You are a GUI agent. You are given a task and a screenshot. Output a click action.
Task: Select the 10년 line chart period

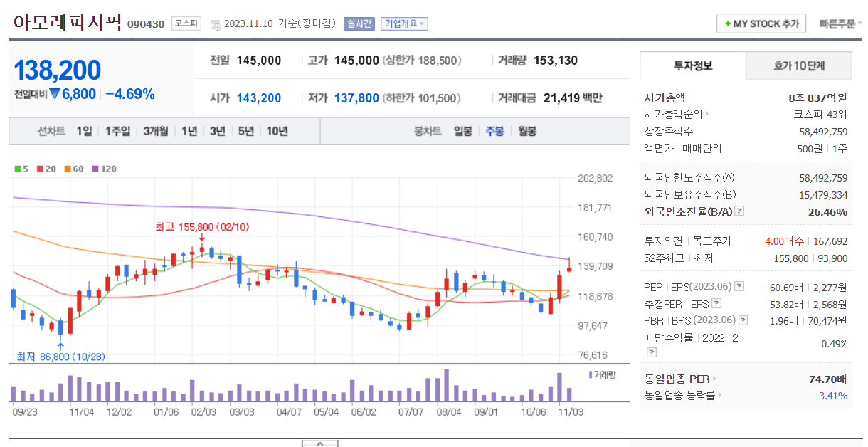[277, 131]
